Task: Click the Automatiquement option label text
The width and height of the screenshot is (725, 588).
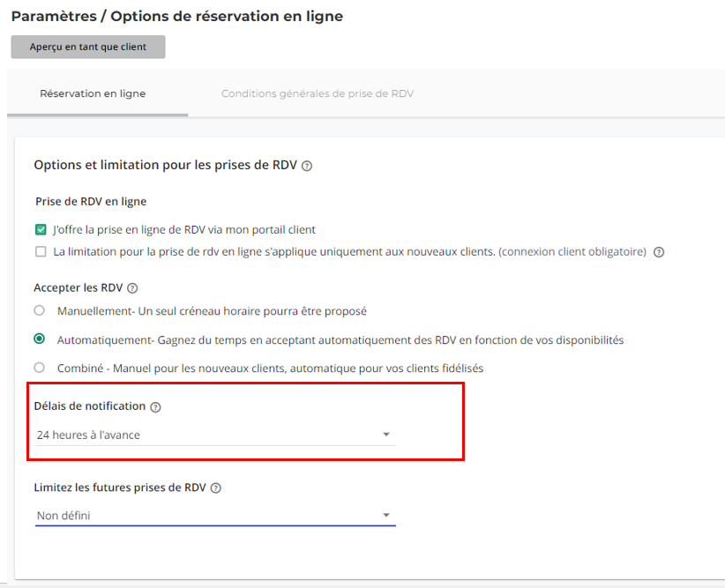Action: point(340,340)
